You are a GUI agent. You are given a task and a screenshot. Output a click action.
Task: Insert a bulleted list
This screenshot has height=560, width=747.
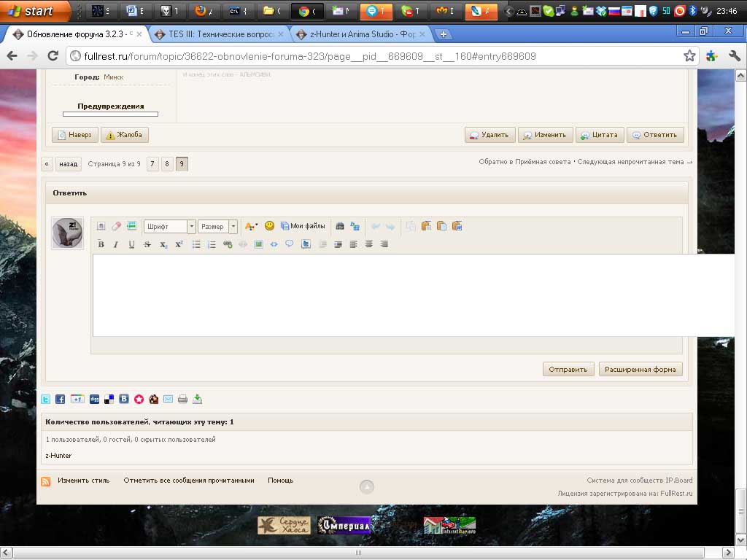196,244
